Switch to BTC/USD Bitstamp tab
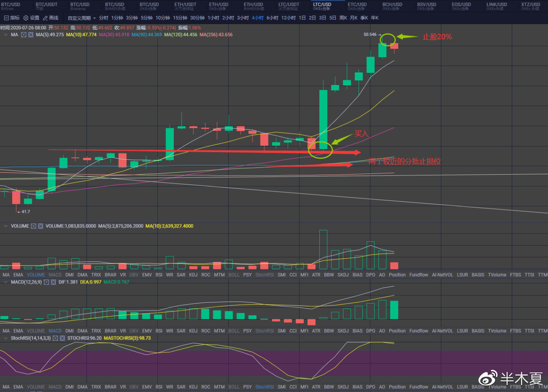Screen dimensions: 548x392 [80, 6]
